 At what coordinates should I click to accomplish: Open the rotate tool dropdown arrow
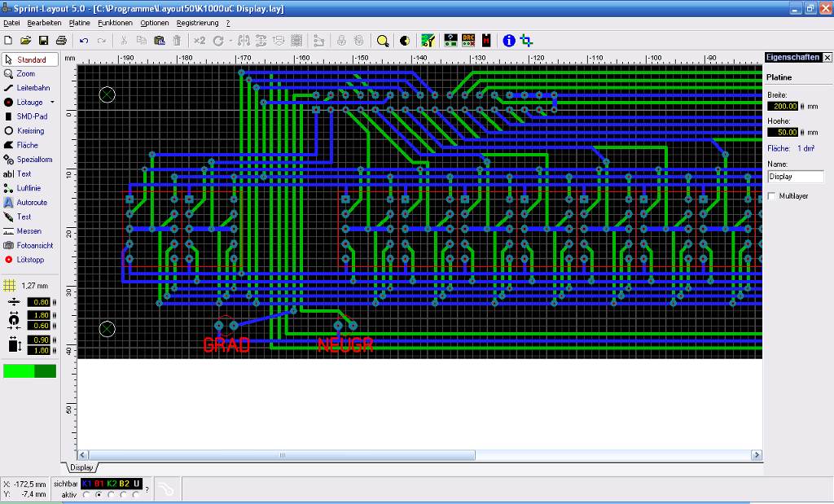point(230,41)
